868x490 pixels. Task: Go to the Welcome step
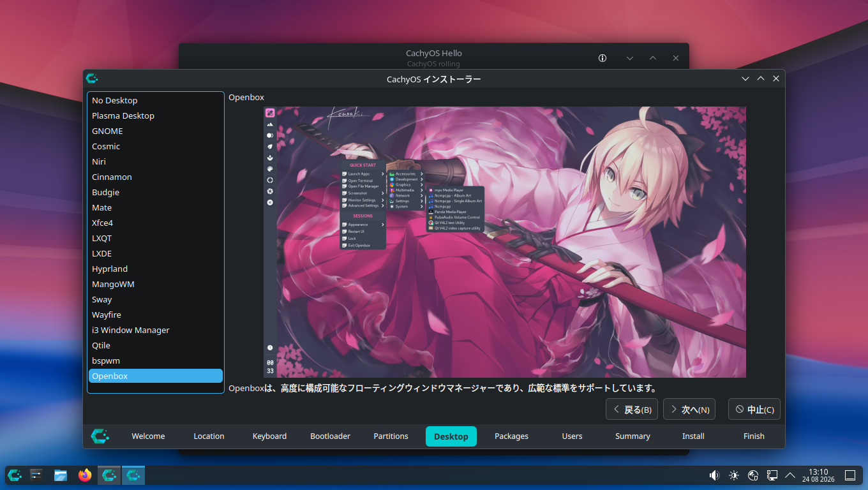pos(148,436)
